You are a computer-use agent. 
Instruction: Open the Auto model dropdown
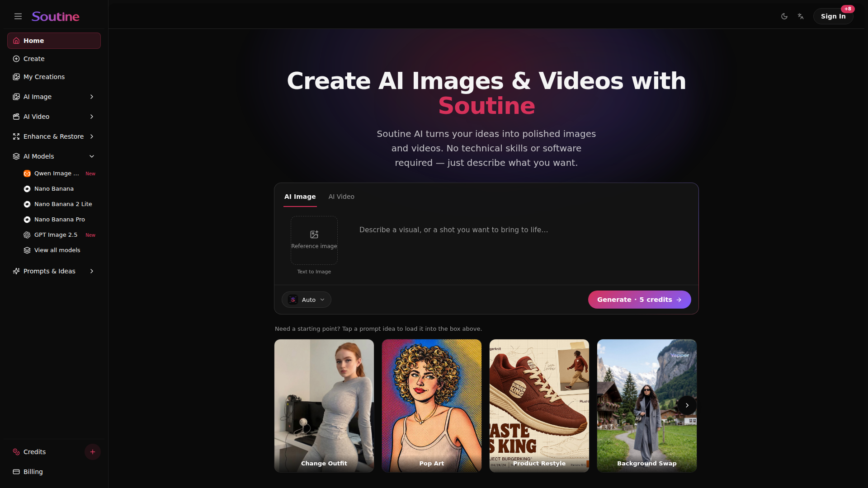coord(307,300)
